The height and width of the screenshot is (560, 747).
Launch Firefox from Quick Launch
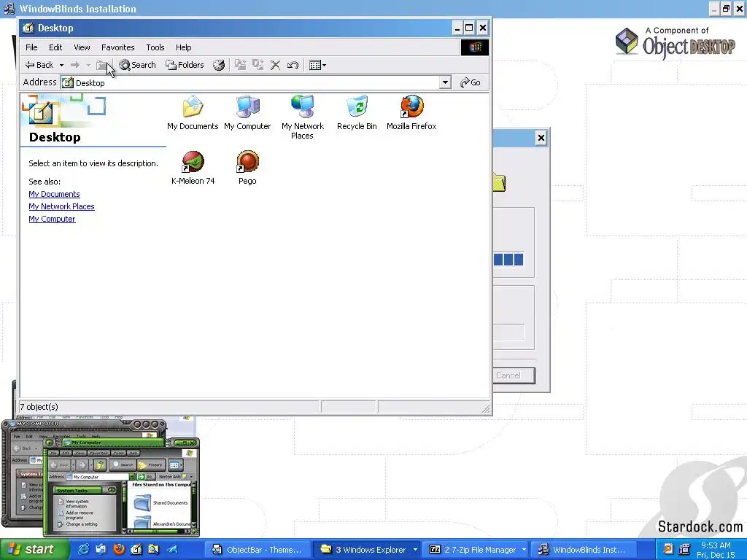coord(119,550)
